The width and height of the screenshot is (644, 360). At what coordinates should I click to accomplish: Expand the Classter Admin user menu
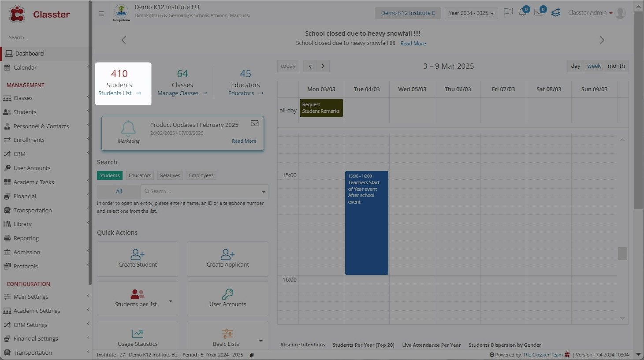coord(590,13)
